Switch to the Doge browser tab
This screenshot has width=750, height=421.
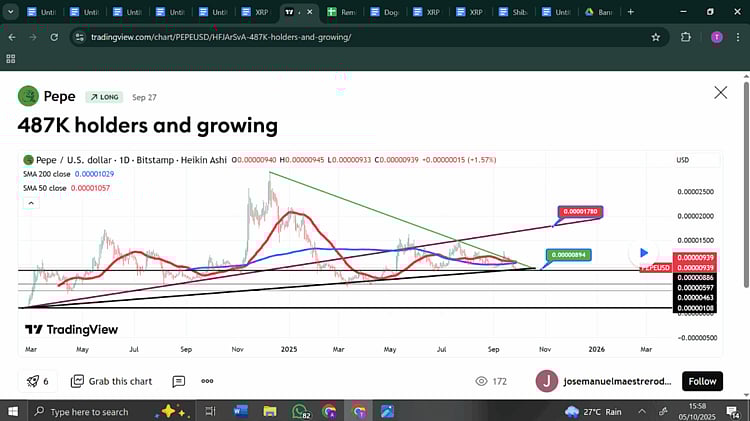pyautogui.click(x=382, y=12)
